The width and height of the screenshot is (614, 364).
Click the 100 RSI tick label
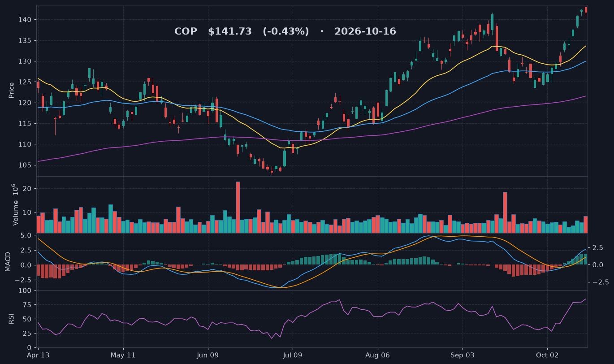pos(26,291)
